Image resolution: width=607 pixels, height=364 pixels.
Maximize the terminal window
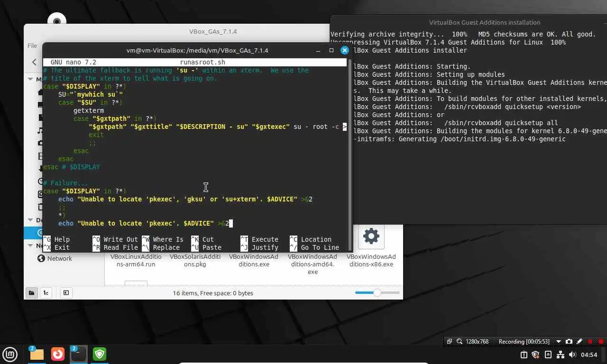coord(331,50)
